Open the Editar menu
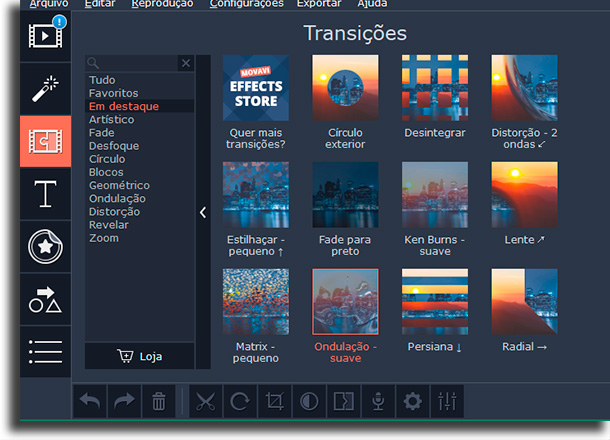Screen dimensions: 610x440 100,4
